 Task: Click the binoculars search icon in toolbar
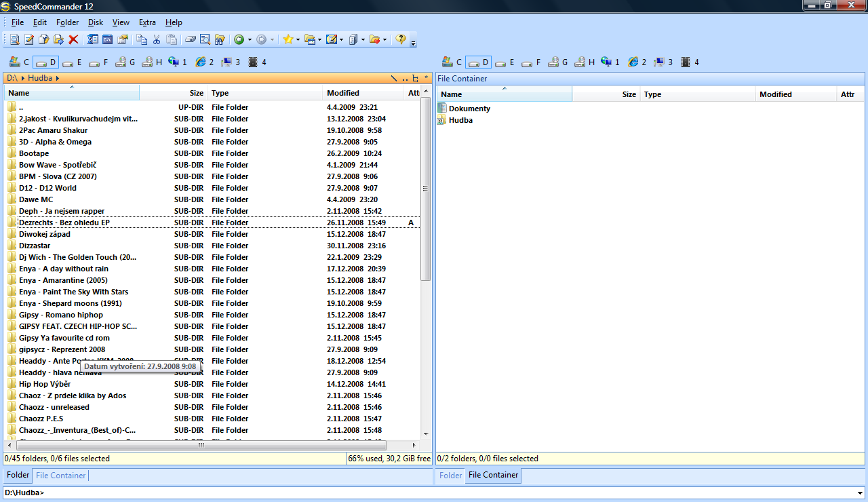220,40
